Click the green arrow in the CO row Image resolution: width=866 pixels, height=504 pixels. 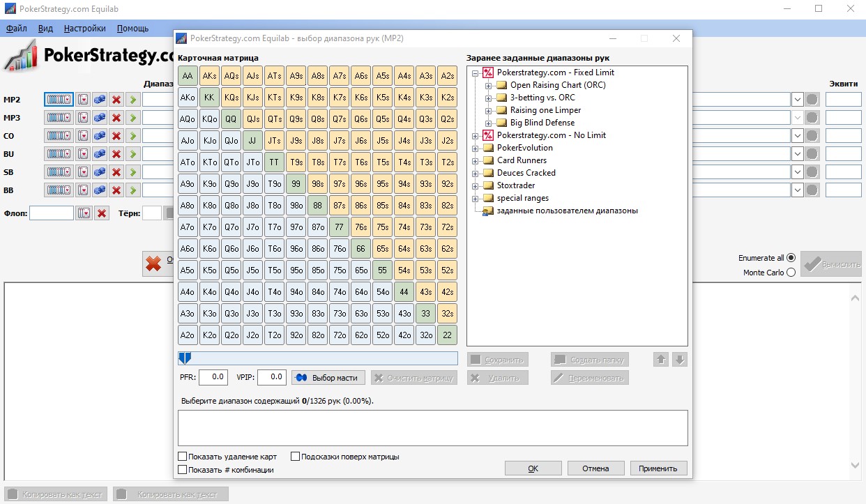pos(132,135)
